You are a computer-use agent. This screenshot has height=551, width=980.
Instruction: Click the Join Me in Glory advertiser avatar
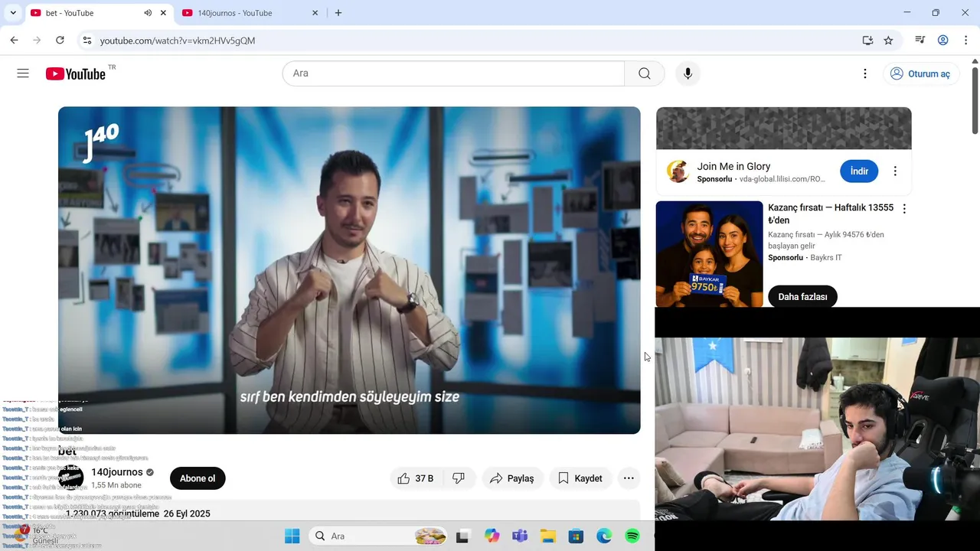[678, 171]
